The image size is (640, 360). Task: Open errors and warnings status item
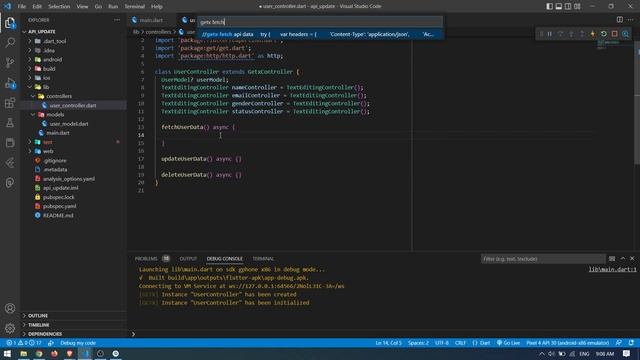tap(24, 343)
